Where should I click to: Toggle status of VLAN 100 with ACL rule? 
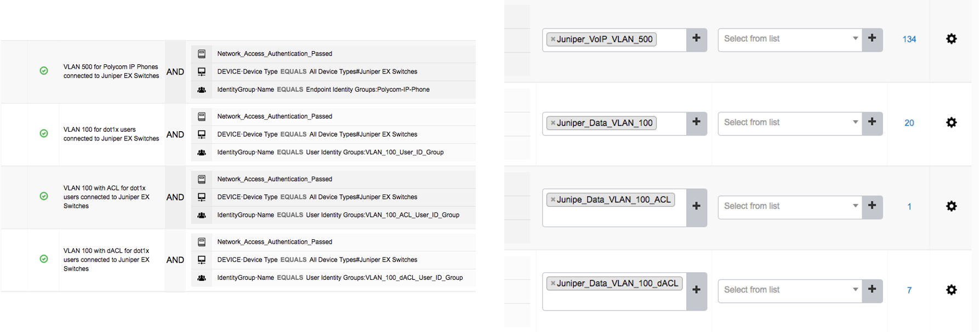pyautogui.click(x=44, y=196)
